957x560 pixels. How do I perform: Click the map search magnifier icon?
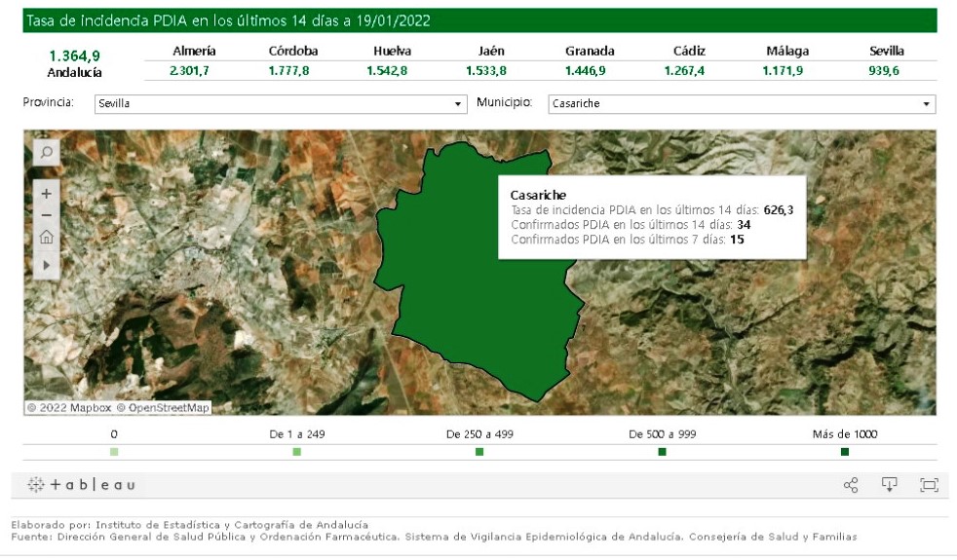[x=46, y=152]
